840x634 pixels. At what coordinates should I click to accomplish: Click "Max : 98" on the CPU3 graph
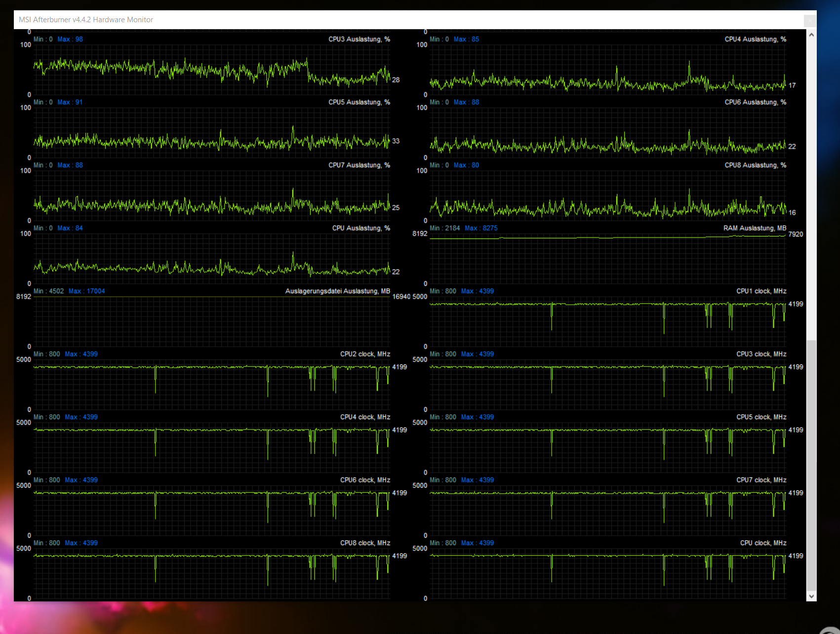[70, 39]
